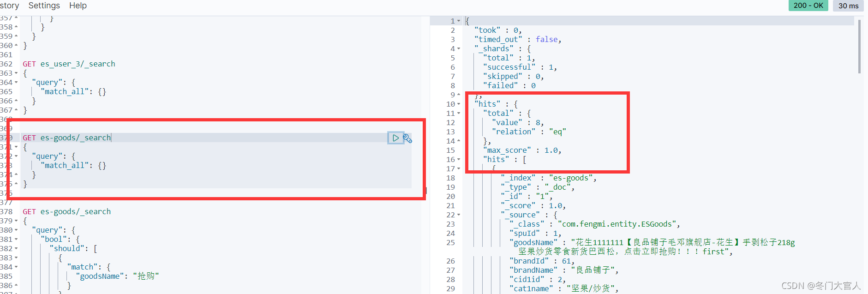Collapse the "query" block at editor line 364
Viewport: 868px width, 294px height.
point(16,82)
